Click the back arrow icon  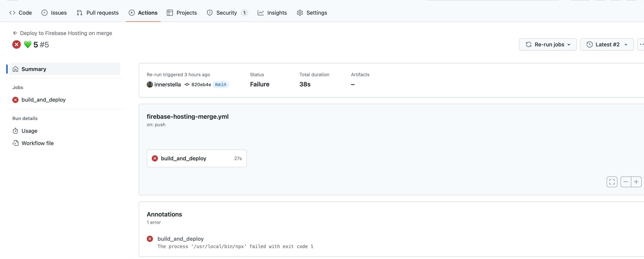tap(15, 33)
